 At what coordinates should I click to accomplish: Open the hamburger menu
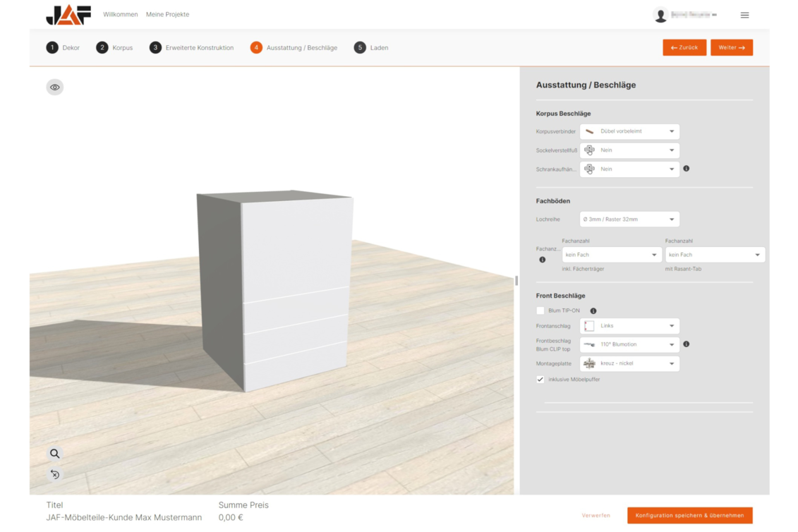744,15
